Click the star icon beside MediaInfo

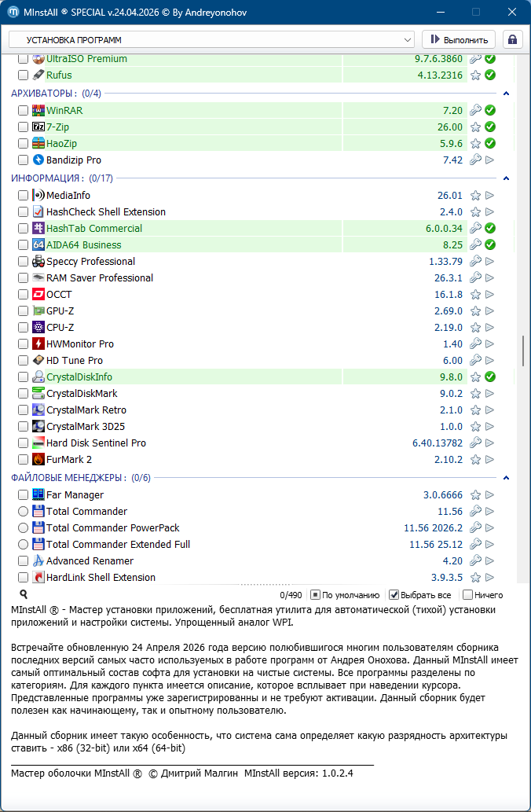click(475, 196)
